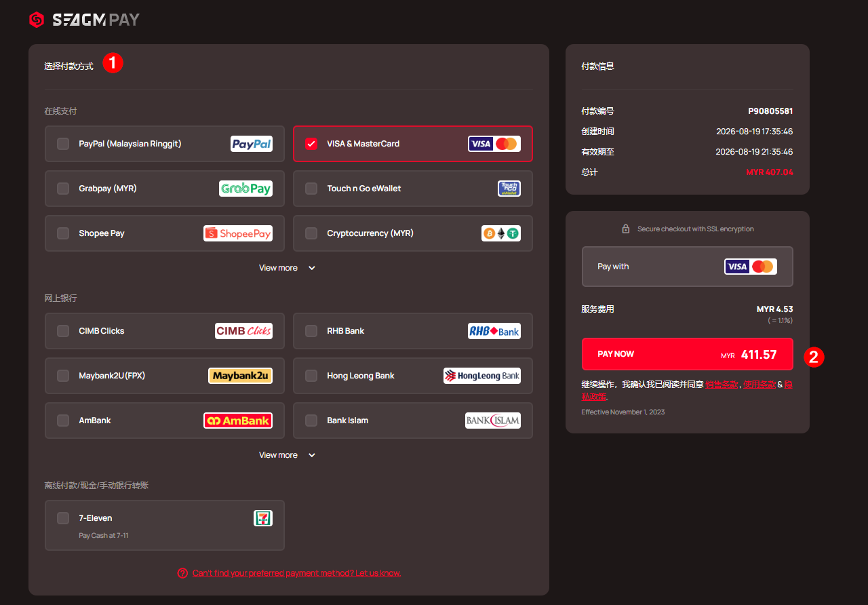Click the payment number P90805581

770,111
